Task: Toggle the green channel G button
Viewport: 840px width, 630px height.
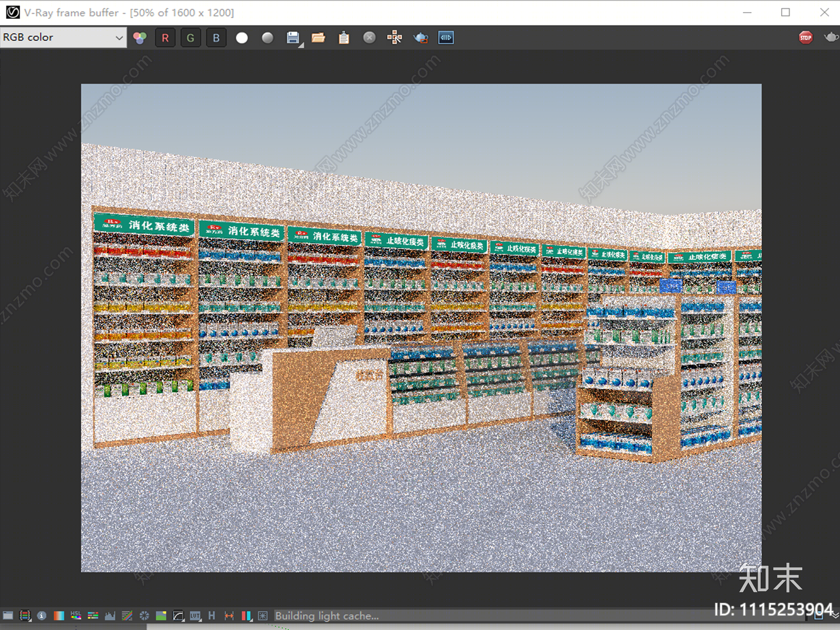Action: tap(191, 38)
